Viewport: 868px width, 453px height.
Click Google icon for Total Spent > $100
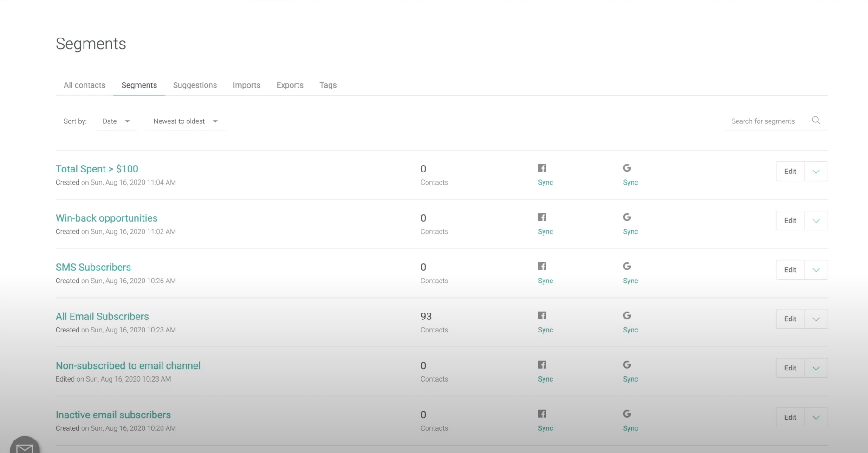pyautogui.click(x=627, y=168)
